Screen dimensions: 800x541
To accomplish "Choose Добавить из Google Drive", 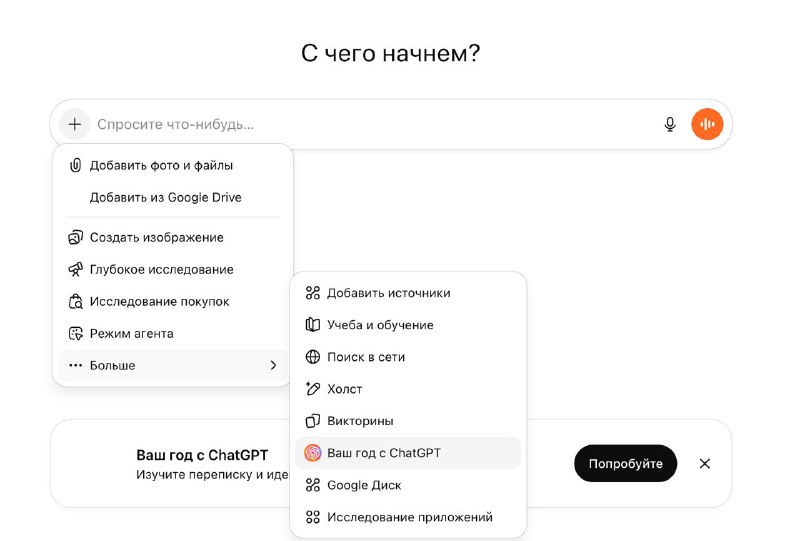I will 173,198.
